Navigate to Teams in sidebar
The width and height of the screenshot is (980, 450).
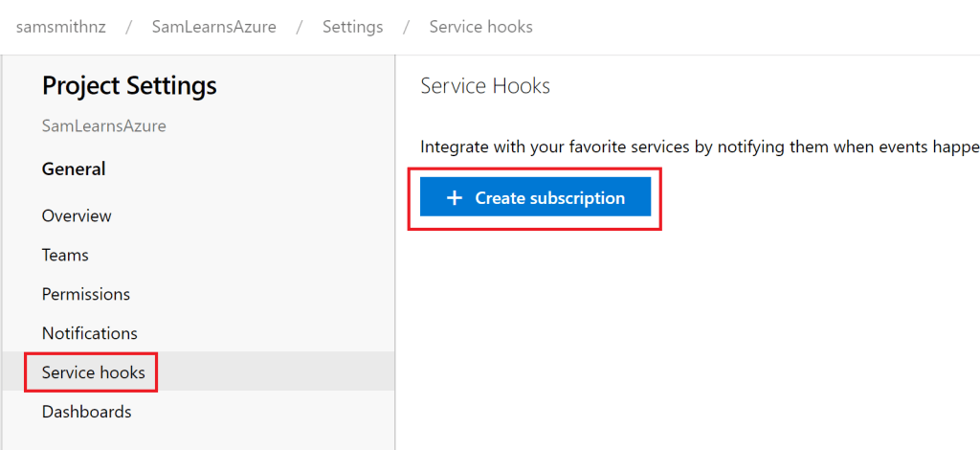(65, 255)
